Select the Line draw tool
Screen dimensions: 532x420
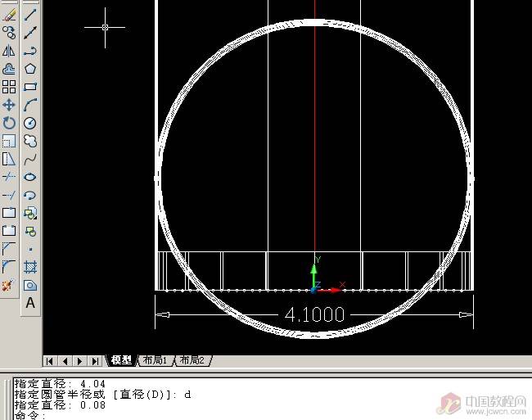(x=30, y=15)
